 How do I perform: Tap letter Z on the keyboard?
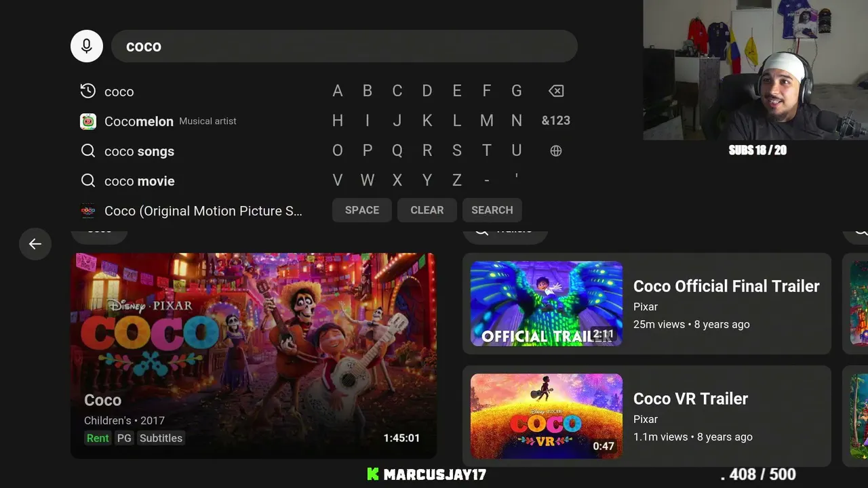point(457,180)
